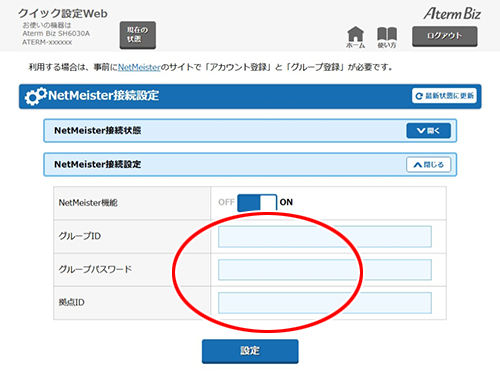Focus the 拠点ID input field
Screen dimensions: 500x380
[x=325, y=303]
